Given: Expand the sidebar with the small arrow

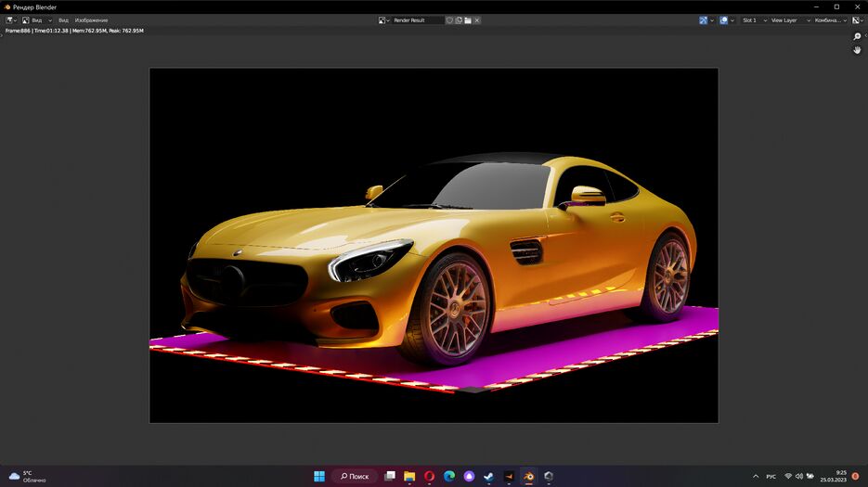Looking at the screenshot, I should coord(866,35).
